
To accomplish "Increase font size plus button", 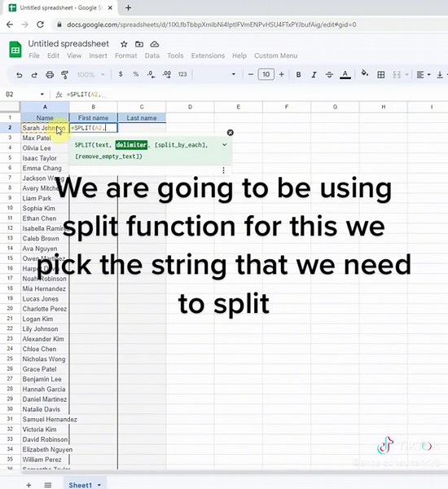I will tap(282, 74).
